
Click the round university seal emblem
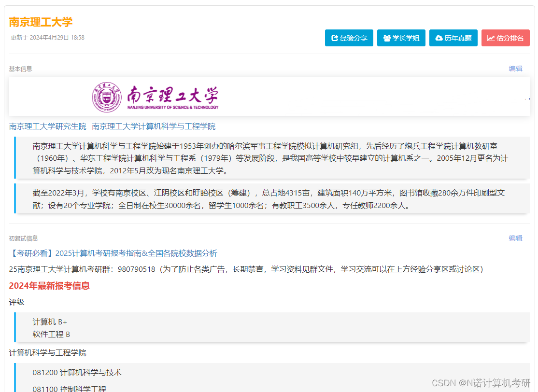point(107,97)
